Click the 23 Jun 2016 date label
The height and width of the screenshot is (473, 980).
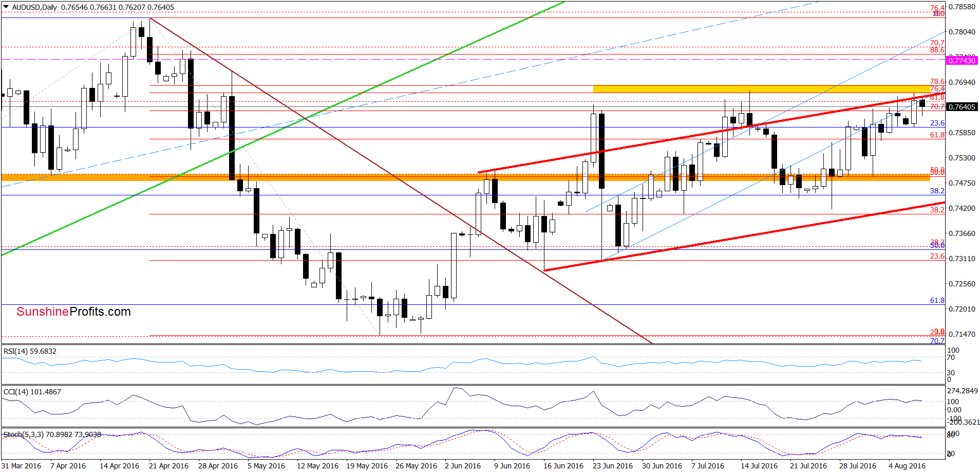(613, 466)
